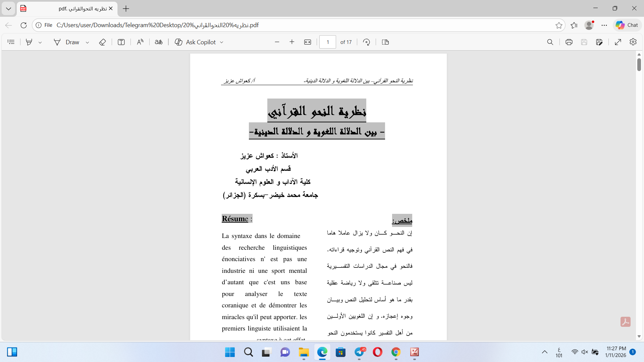The height and width of the screenshot is (362, 644).
Task: Open Find in PDF search
Action: (550, 42)
